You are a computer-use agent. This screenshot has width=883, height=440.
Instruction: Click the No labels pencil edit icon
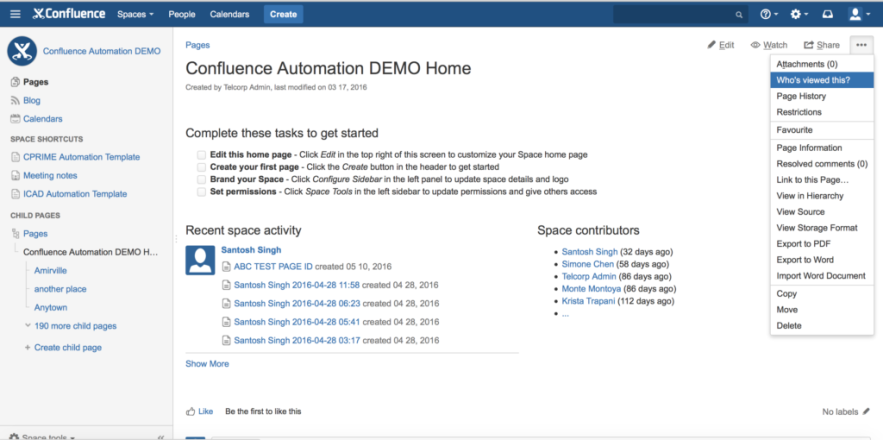(x=866, y=411)
